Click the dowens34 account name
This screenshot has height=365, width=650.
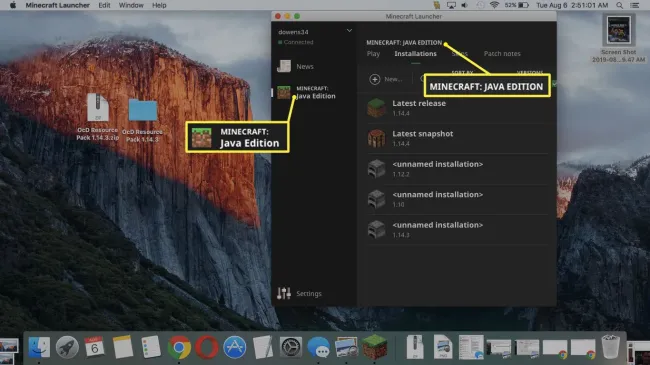click(293, 32)
